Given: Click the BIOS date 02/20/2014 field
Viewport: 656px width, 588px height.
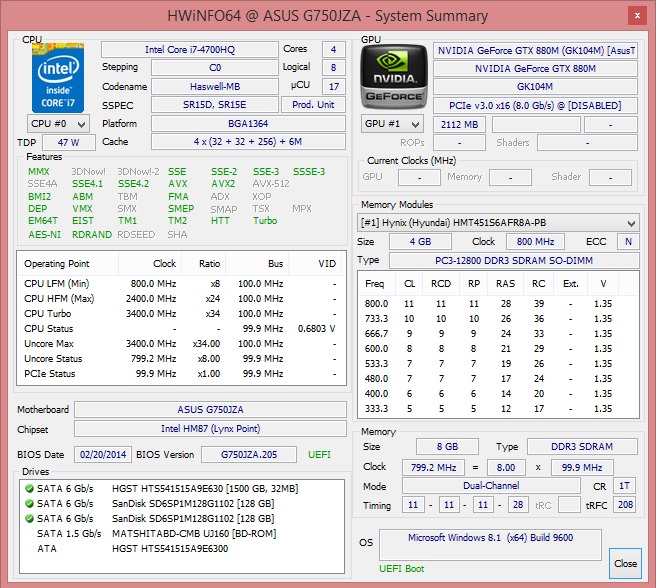Looking at the screenshot, I should click(103, 454).
